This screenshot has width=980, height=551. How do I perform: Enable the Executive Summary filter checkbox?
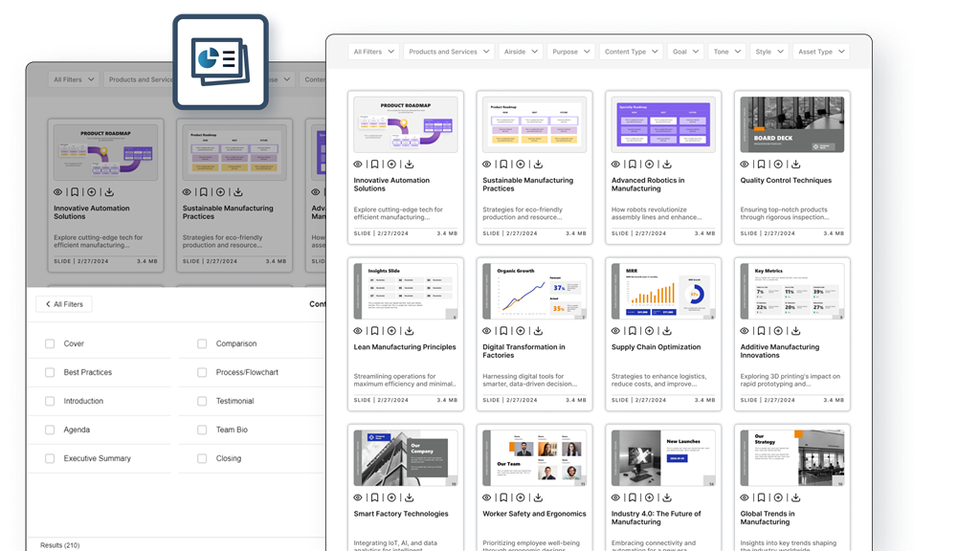[50, 458]
